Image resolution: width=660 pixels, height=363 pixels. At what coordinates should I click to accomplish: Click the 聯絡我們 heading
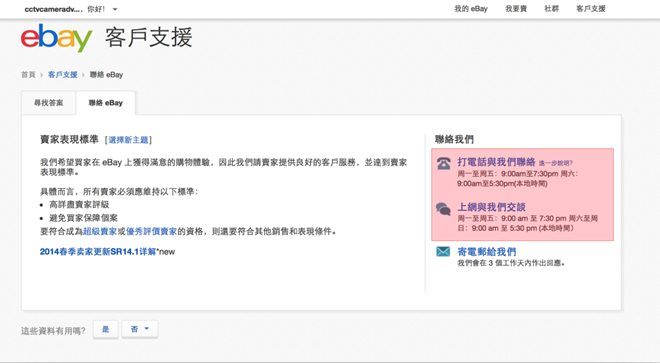(454, 139)
